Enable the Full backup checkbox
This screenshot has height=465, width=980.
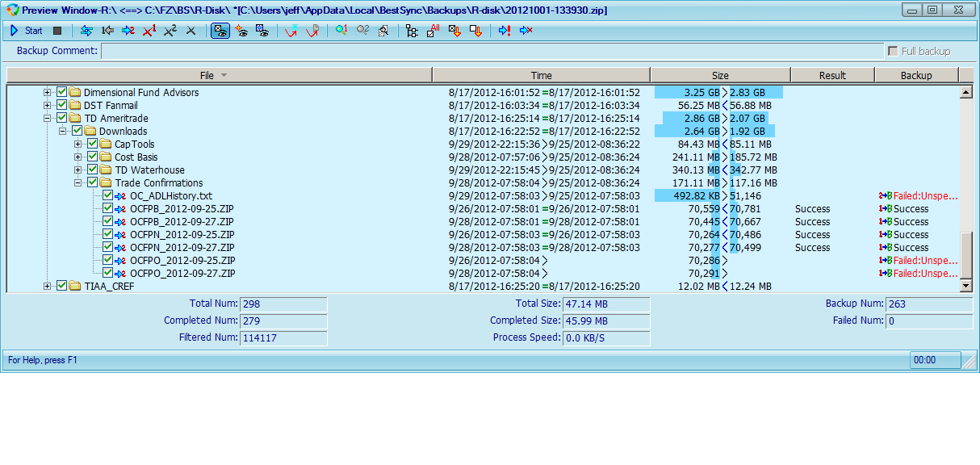pos(893,51)
